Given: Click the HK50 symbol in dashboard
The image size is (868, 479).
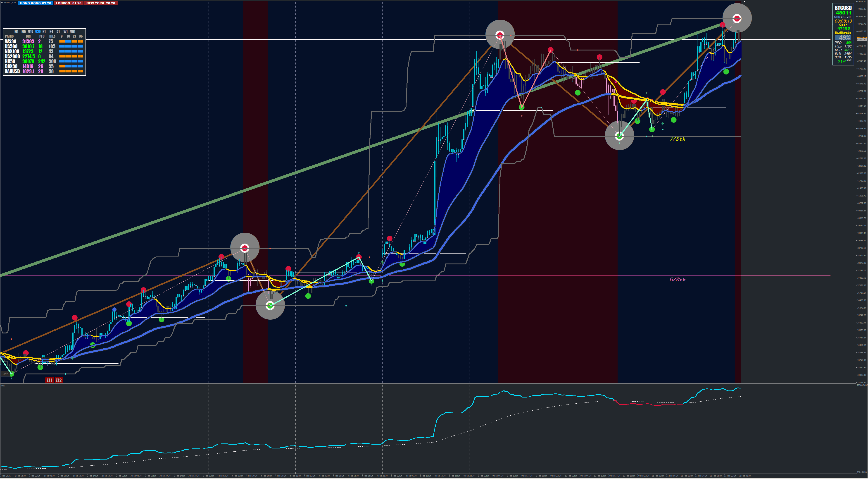Looking at the screenshot, I should click(10, 61).
